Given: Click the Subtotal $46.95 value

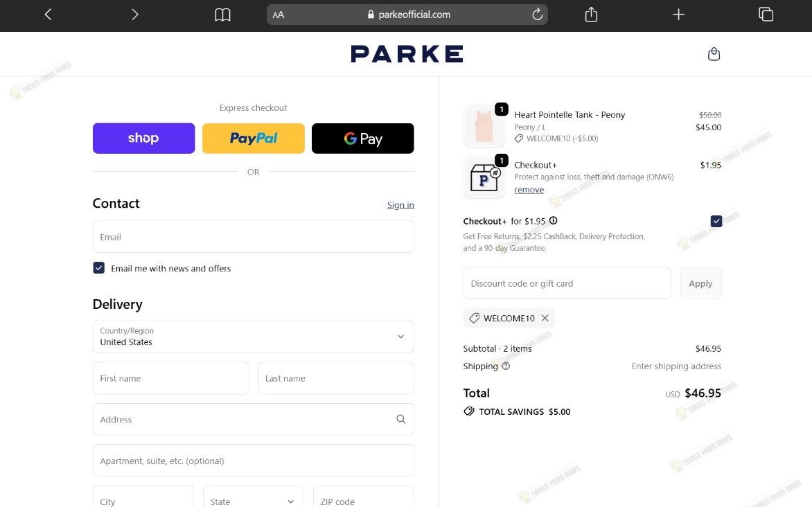Looking at the screenshot, I should pos(708,348).
